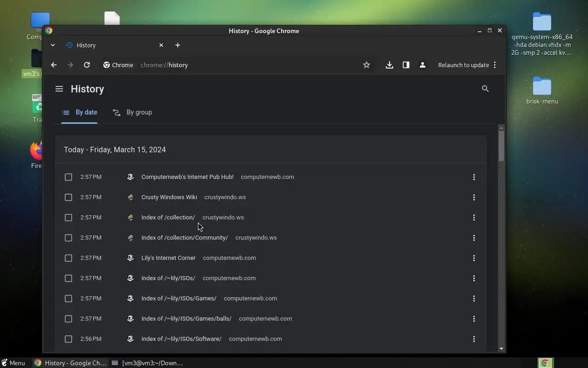Open the Menu button on the taskbar
The width and height of the screenshot is (588, 368).
click(x=13, y=363)
